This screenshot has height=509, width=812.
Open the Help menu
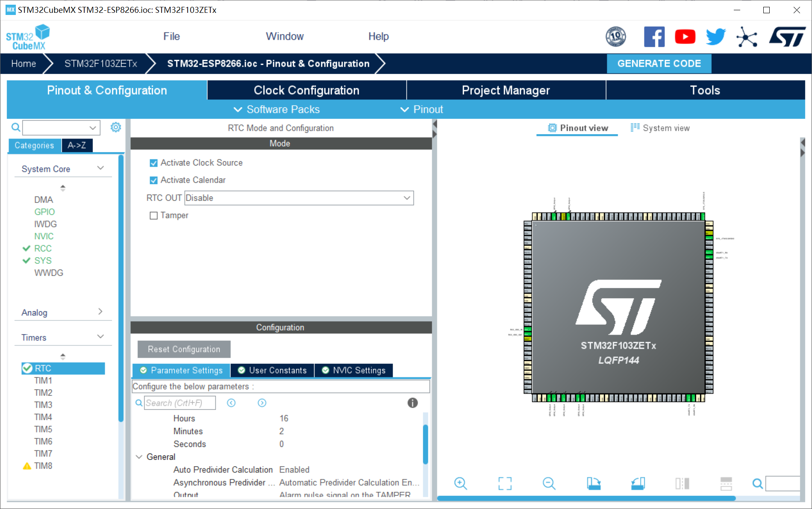[x=379, y=36]
